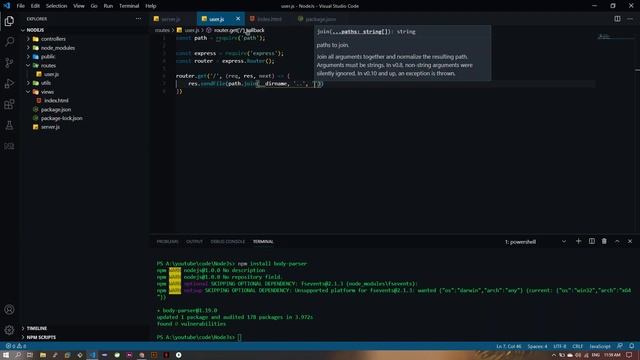Click Spaces: 4 indentation setting
The image size is (640, 360).
pos(537,346)
